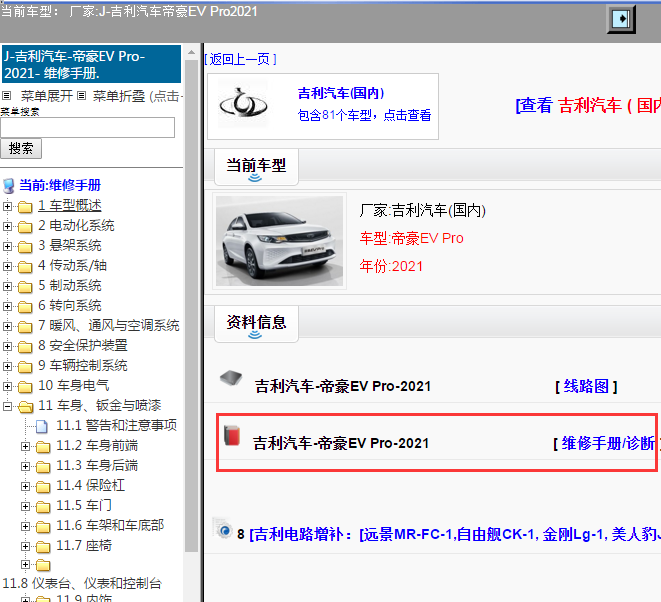
Task: Click the document icon for 11.1 警告和注意事项
Action: [42, 427]
